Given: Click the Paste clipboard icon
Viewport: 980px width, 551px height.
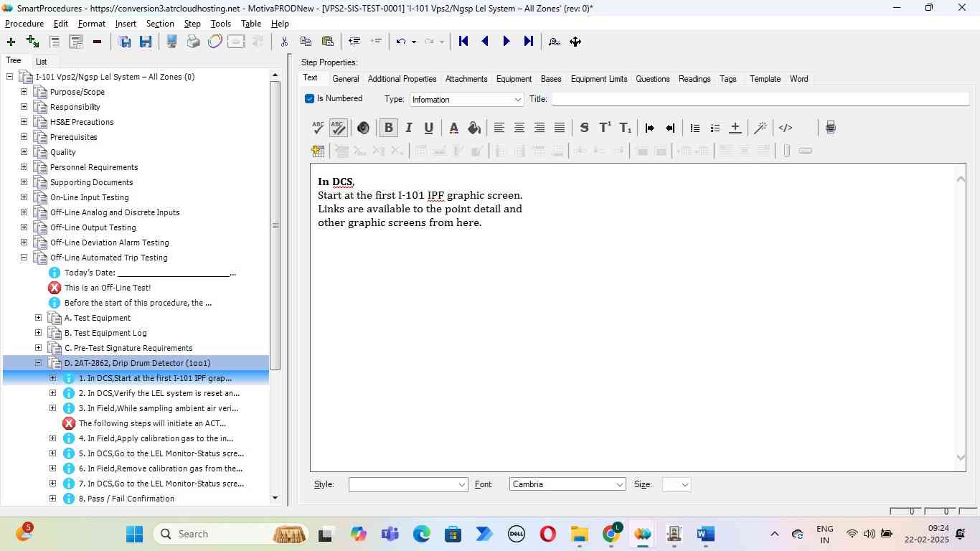Looking at the screenshot, I should click(328, 42).
